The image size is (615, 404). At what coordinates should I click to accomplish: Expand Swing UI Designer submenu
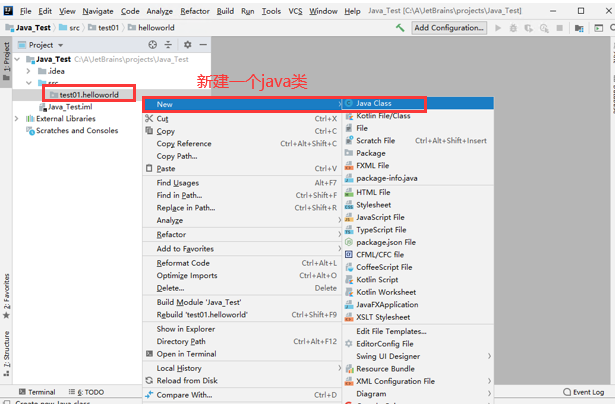pos(418,356)
